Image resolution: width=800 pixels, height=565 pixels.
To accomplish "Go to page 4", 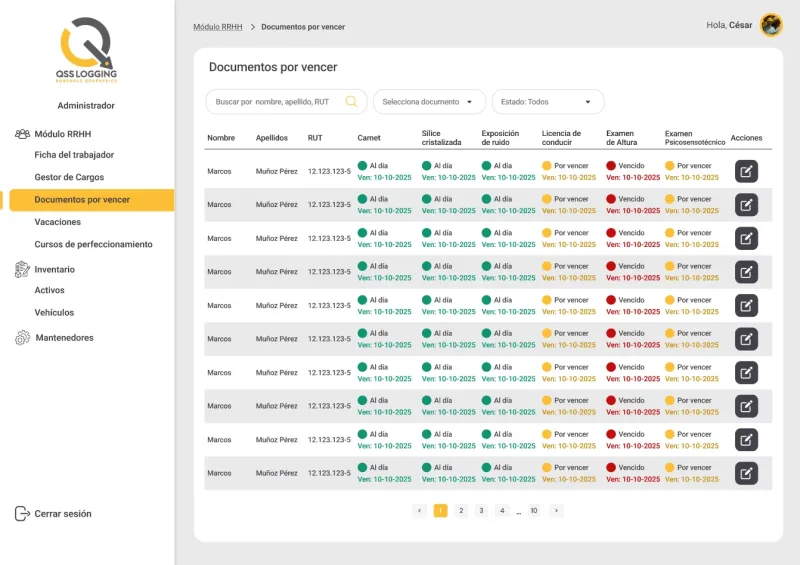I will 502,510.
